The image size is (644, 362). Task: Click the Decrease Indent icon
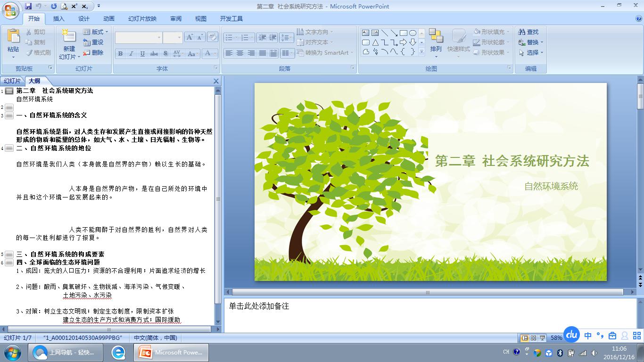(262, 37)
